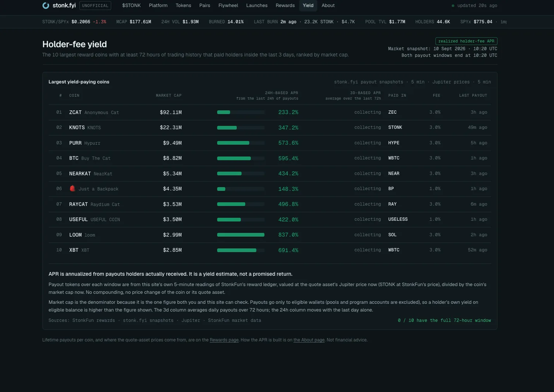
Task: Click the 233.2% APR value
Action: point(288,112)
